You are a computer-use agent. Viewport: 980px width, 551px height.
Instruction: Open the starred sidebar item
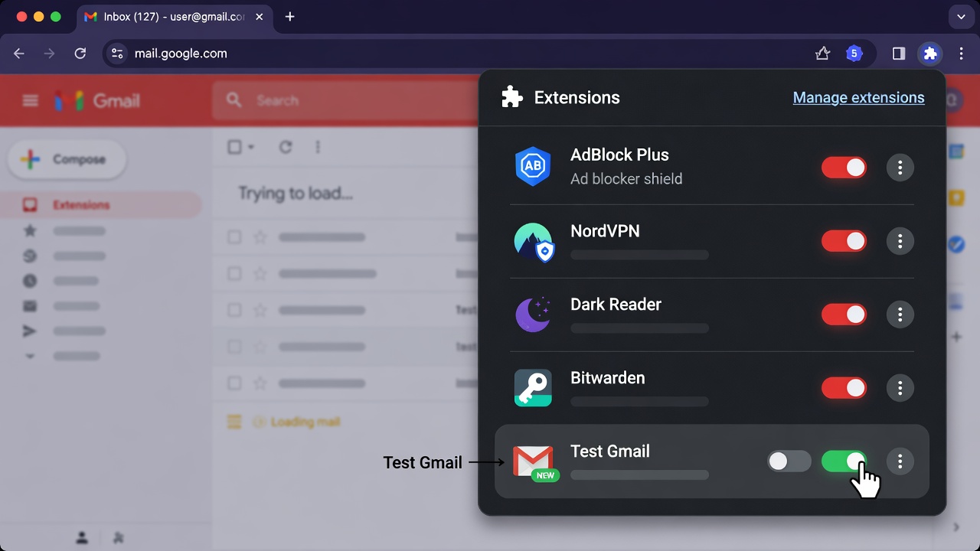pos(30,230)
